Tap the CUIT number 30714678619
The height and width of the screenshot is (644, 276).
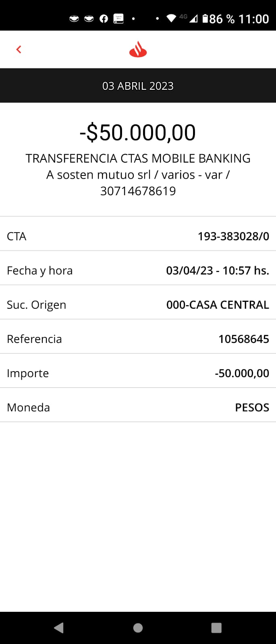[138, 191]
